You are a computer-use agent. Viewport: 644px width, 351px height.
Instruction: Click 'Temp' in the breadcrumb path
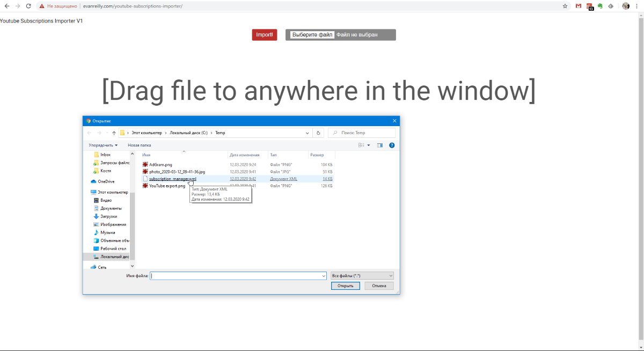click(x=220, y=133)
